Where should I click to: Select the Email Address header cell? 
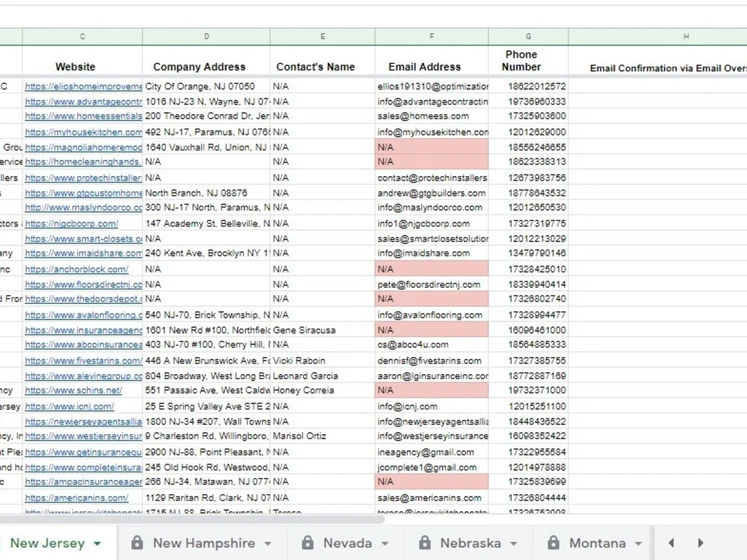coord(432,60)
